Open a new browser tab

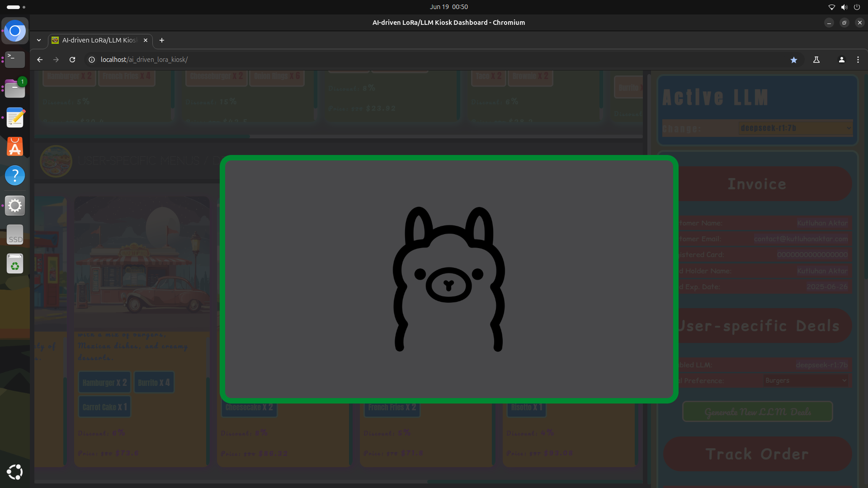coord(161,40)
